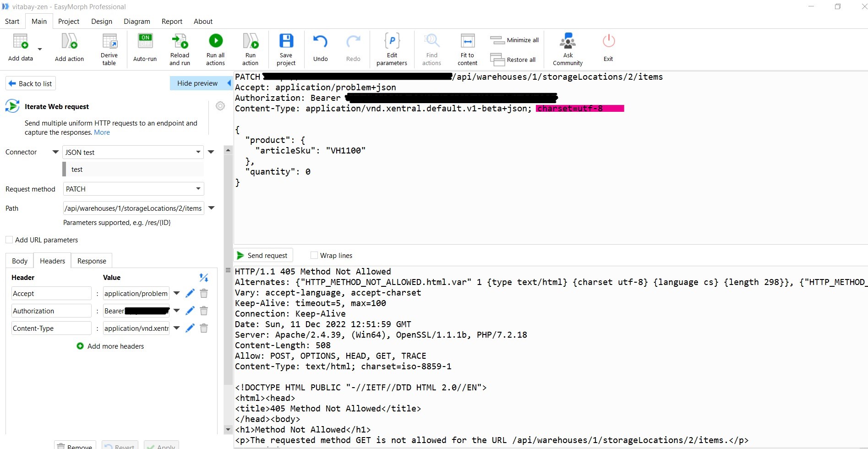The width and height of the screenshot is (868, 449).
Task: Click the Undo arrow
Action: pos(321,42)
